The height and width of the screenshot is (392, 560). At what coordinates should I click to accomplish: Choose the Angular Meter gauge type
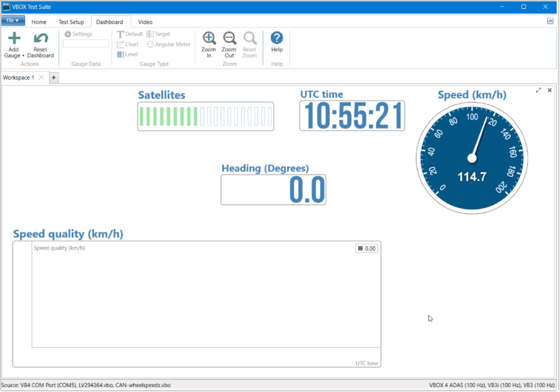click(x=169, y=44)
